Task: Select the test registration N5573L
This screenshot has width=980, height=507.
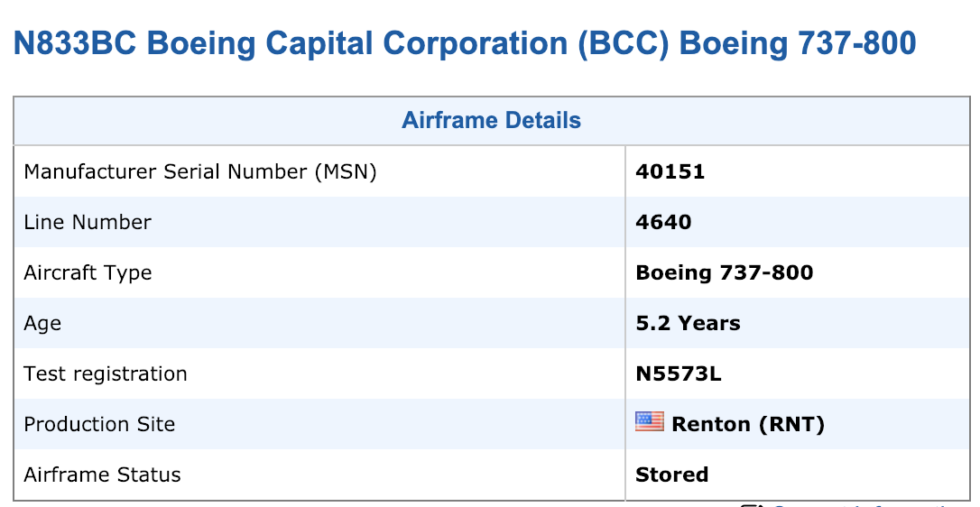Action: pyautogui.click(x=678, y=373)
